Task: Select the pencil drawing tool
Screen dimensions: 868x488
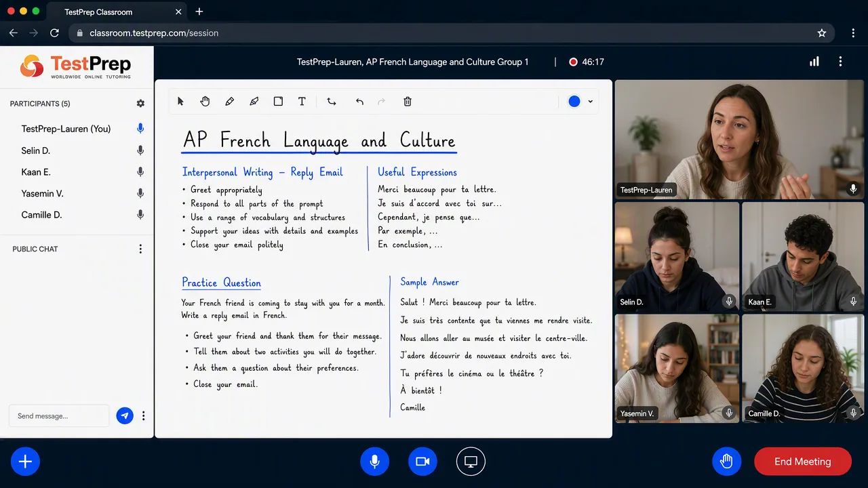Action: tap(229, 102)
